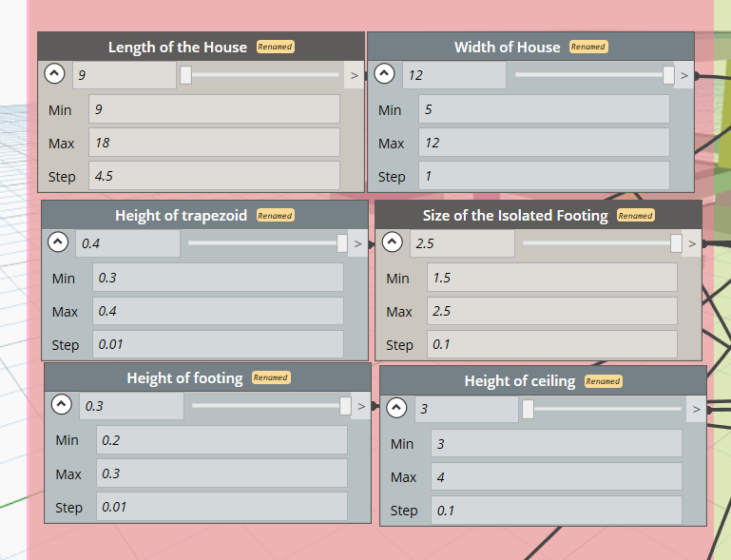Screen dimensions: 731x560
Task: Click the Height of footing output port
Action: pos(361,406)
